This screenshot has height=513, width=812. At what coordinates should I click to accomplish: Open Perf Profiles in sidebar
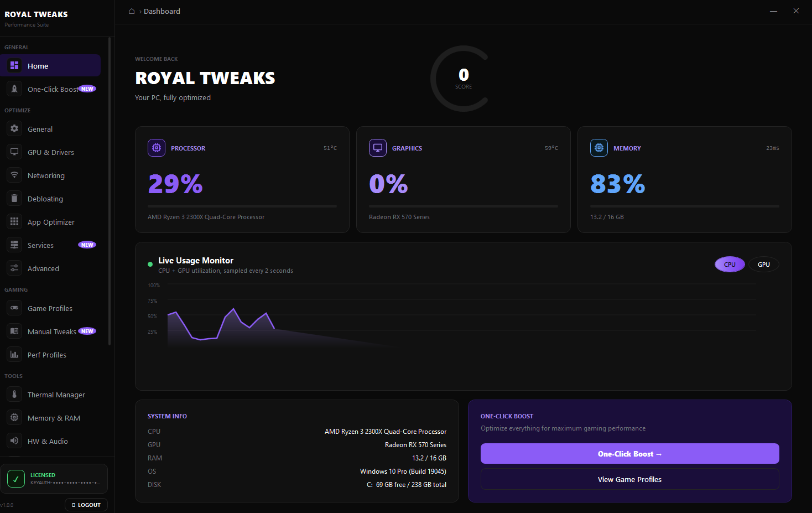click(x=51, y=354)
